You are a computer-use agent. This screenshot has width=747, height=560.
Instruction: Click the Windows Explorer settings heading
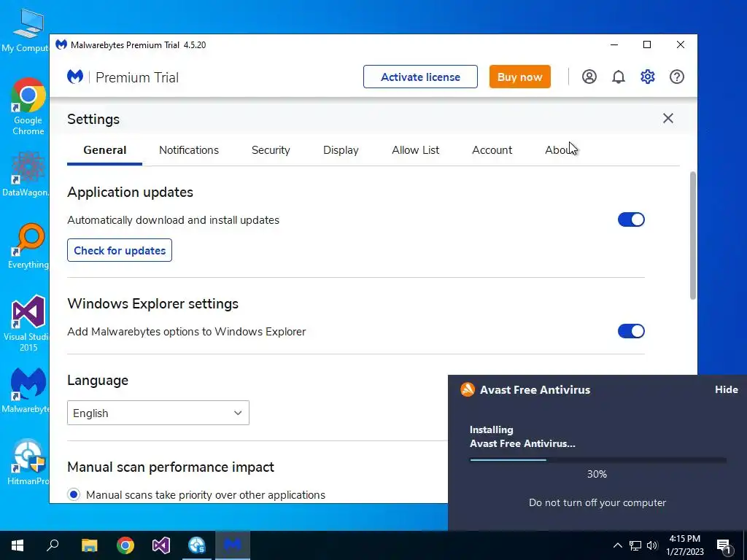click(x=153, y=303)
